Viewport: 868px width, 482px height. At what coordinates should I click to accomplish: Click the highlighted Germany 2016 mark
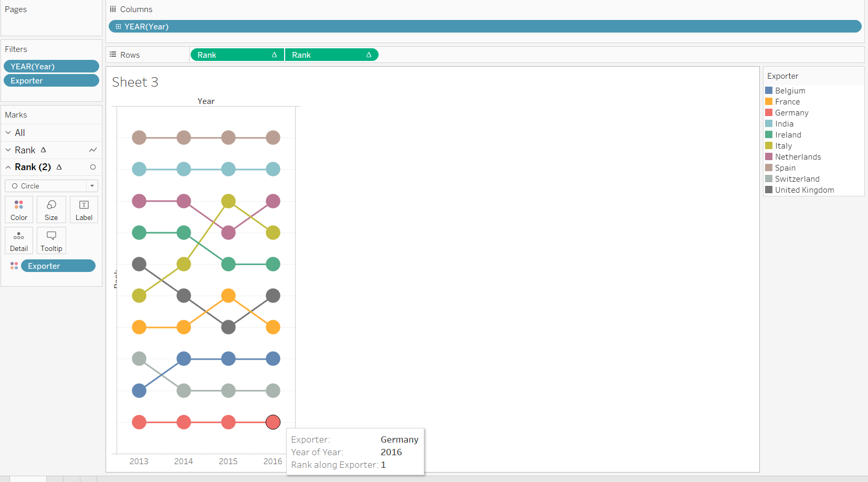273,422
